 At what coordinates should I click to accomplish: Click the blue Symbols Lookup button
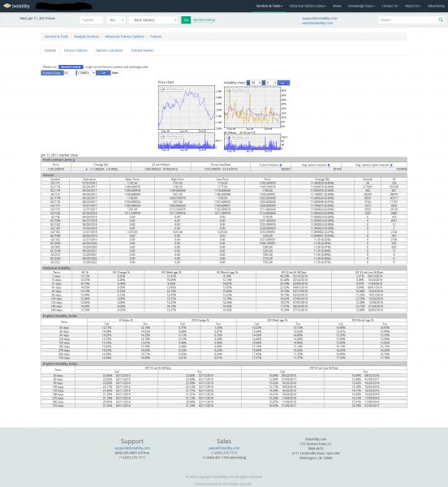click(71, 67)
